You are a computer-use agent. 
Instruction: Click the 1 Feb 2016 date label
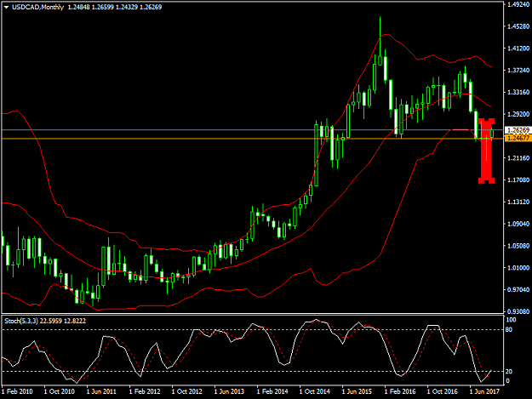coord(400,391)
